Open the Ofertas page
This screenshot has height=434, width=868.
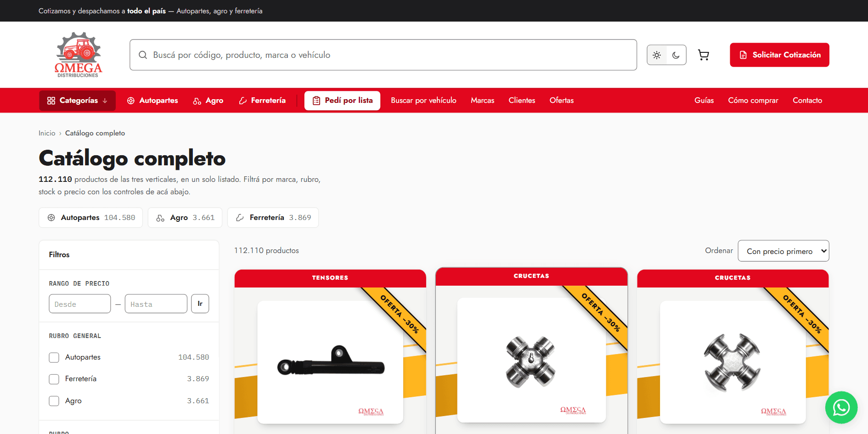tap(561, 100)
